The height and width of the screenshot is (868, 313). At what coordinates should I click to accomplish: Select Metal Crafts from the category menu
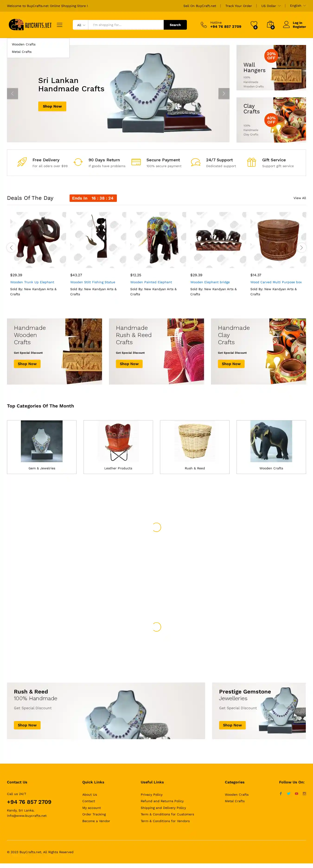click(x=22, y=52)
